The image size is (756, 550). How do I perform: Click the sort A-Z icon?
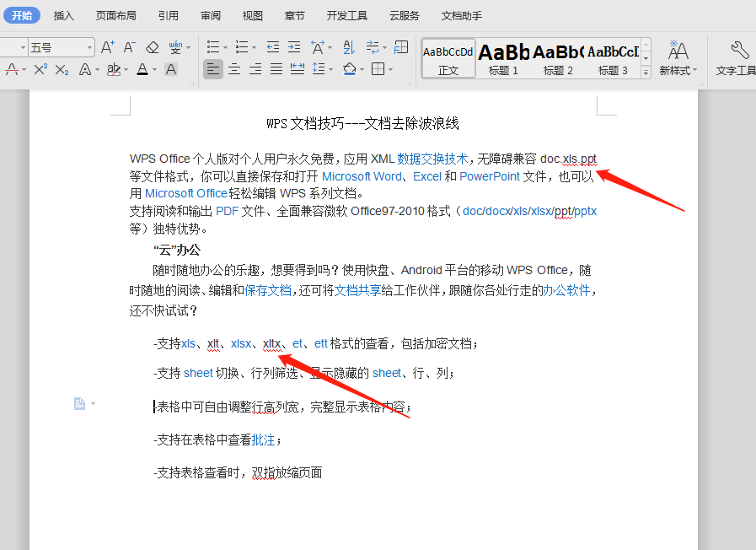[x=349, y=47]
